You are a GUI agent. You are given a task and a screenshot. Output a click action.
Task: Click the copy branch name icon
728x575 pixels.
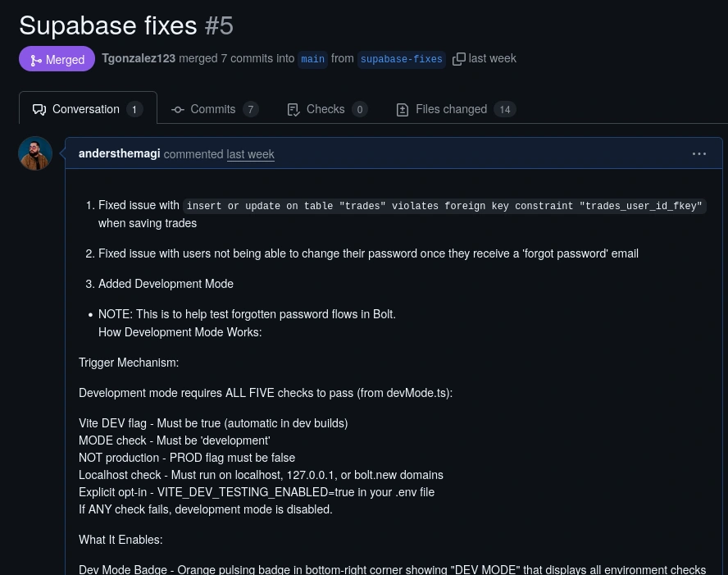tap(459, 58)
